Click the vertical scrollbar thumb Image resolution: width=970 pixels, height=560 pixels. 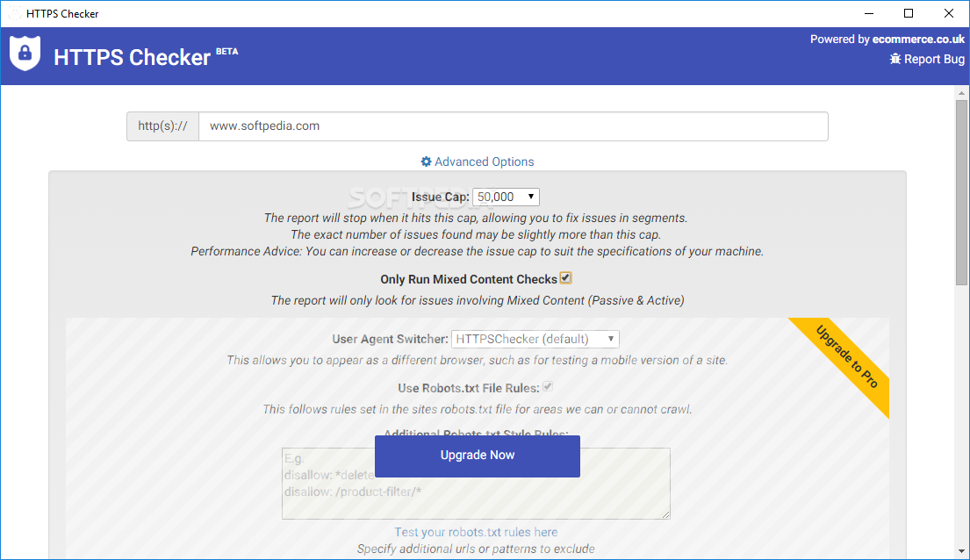coord(961,192)
